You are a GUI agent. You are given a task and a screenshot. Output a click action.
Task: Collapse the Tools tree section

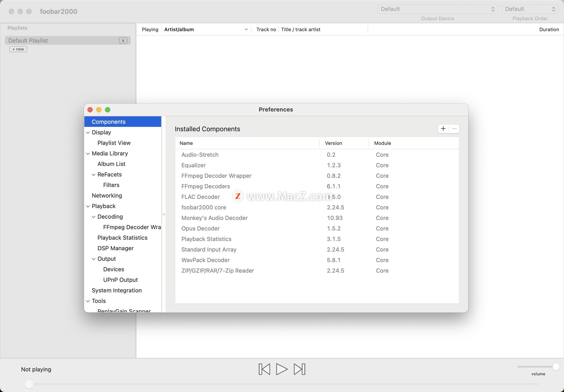click(x=88, y=301)
